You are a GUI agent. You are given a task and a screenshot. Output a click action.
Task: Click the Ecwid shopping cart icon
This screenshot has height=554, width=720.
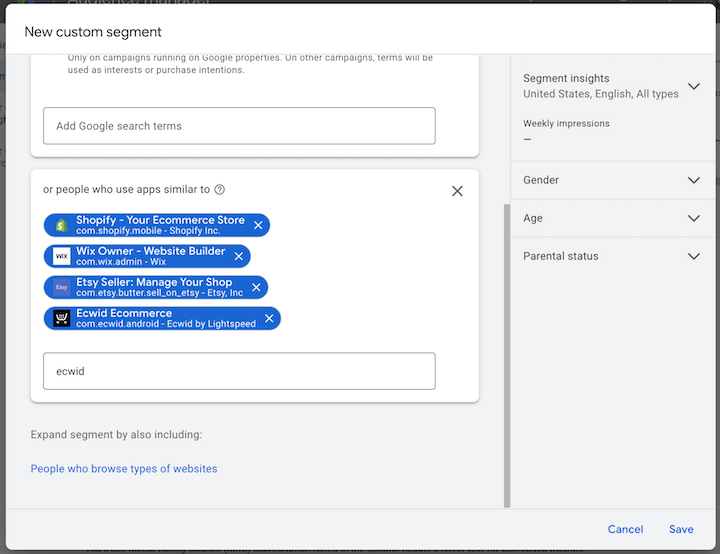pyautogui.click(x=62, y=318)
